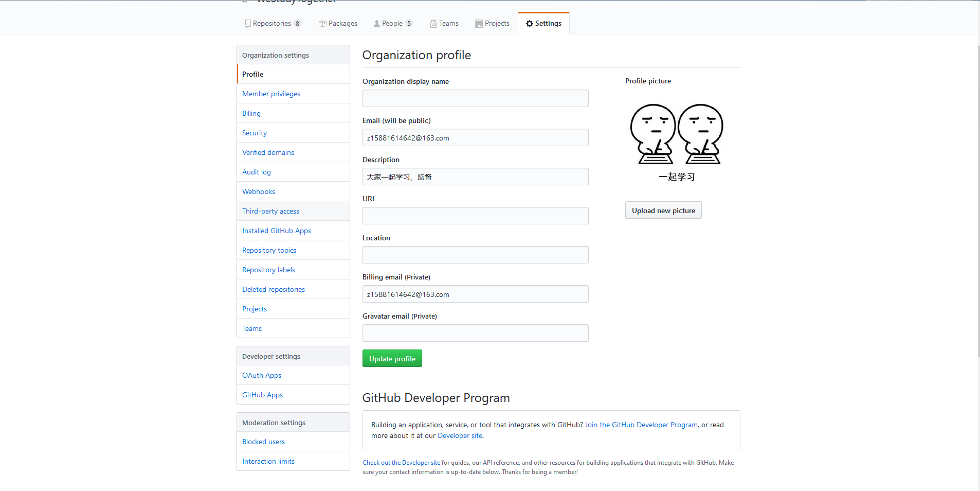This screenshot has height=491, width=980.
Task: Click the Repositories count badge 8
Action: coord(297,24)
